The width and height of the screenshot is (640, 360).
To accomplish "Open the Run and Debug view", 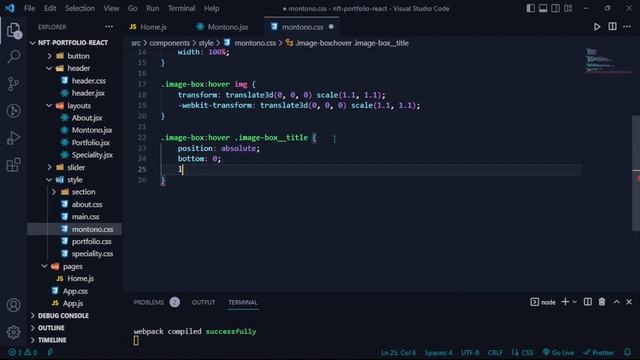I will click(x=13, y=138).
